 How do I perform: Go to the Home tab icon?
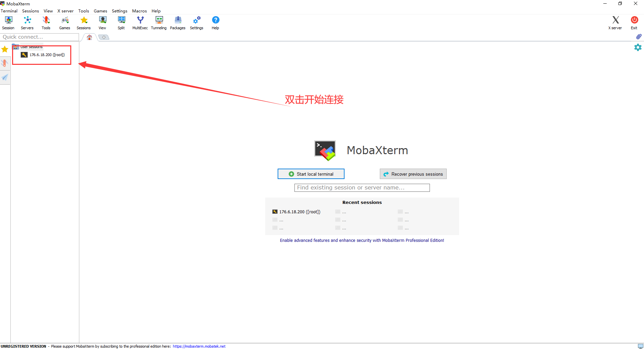coord(89,37)
